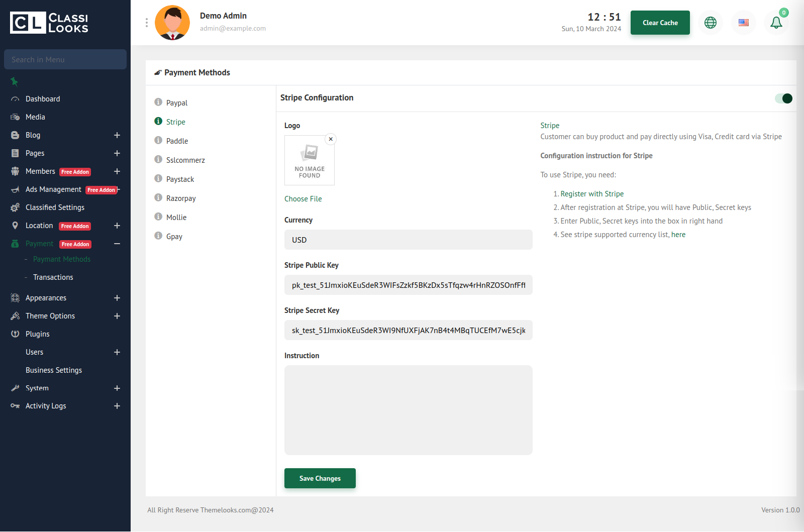Toggle the Stripe Configuration switch
Viewport: 804px width, 532px height.
pyautogui.click(x=783, y=98)
